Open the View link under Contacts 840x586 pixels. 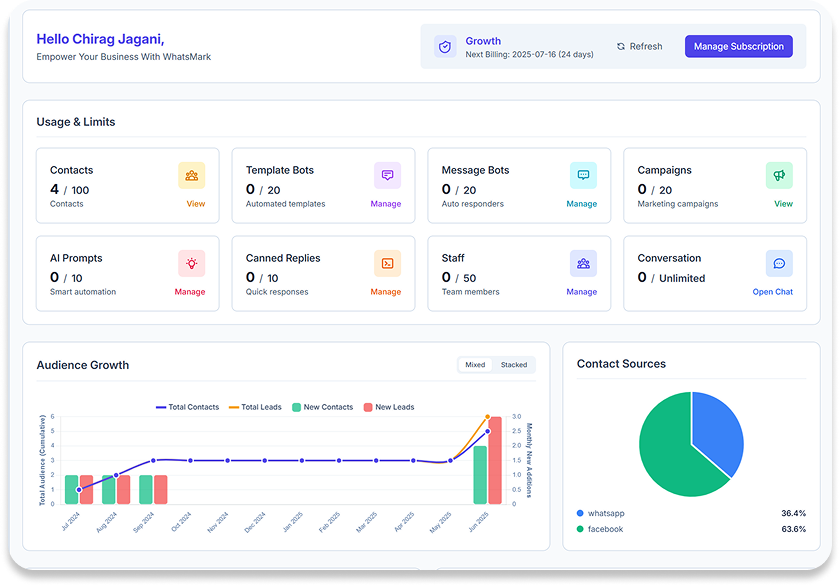point(195,204)
